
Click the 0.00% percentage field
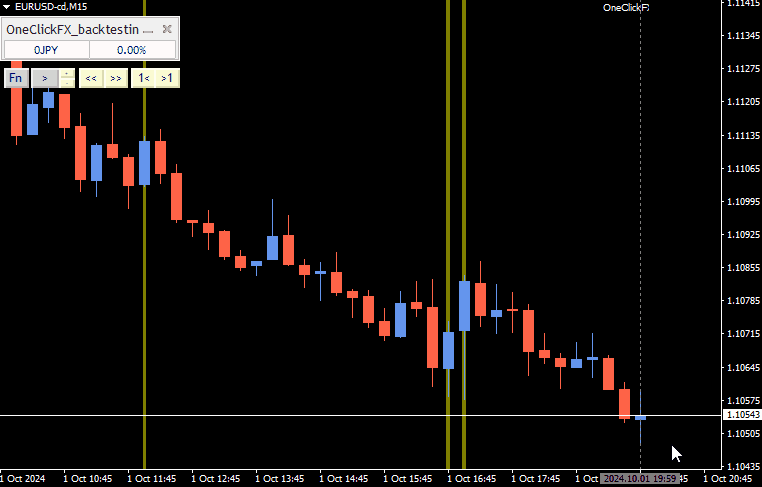pyautogui.click(x=131, y=50)
